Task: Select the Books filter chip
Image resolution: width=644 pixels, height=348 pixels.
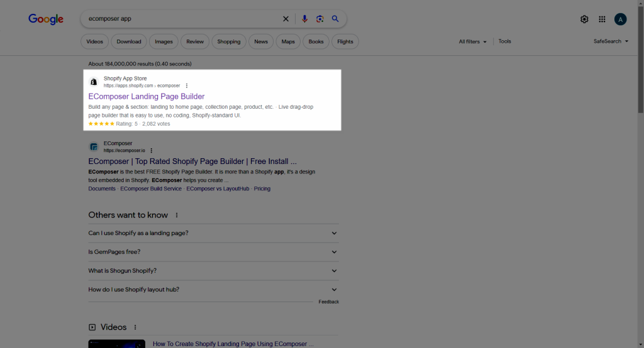Action: pyautogui.click(x=316, y=41)
